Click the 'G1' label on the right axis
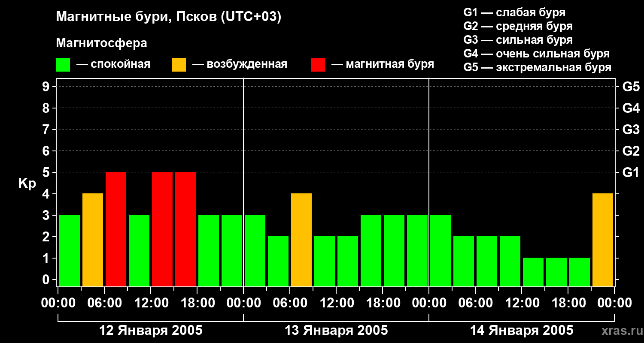Viewport: 644px width, 343px height. coord(631,172)
